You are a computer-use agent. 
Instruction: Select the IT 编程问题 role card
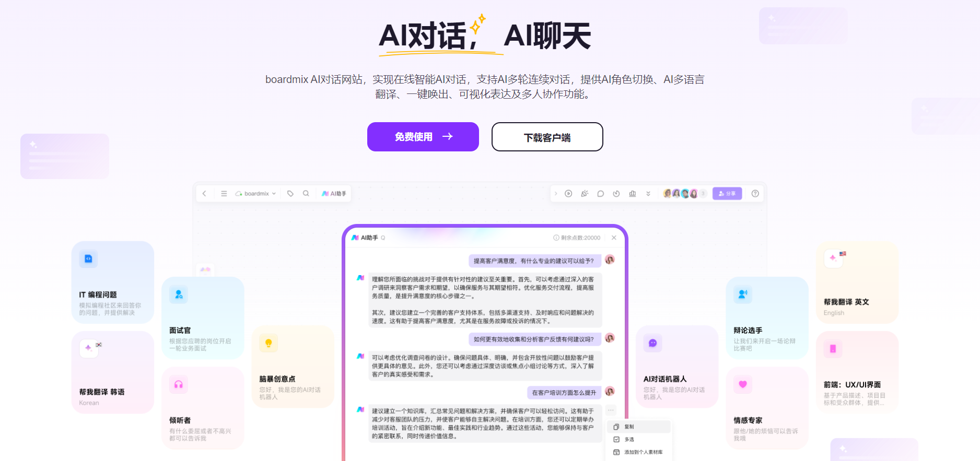(x=113, y=282)
